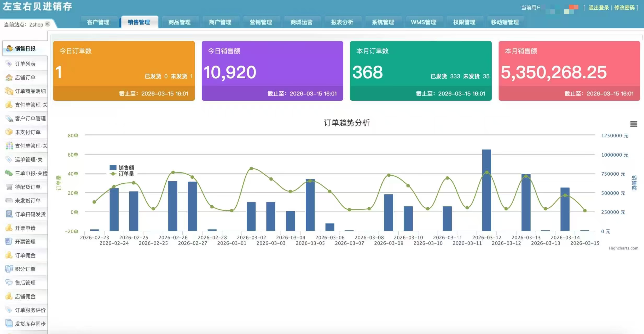Click the 订单趋势分析 chart title
This screenshot has height=334, width=644.
tap(347, 123)
